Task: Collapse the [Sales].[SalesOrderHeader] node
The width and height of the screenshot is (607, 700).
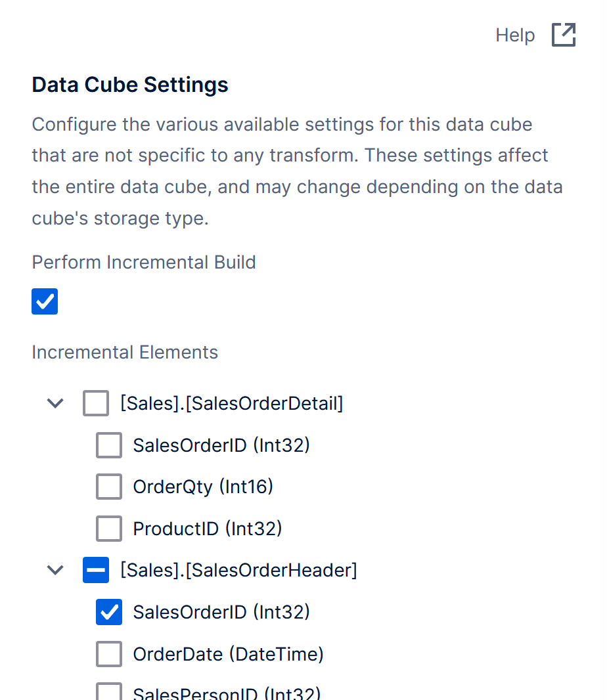Action: coord(55,570)
